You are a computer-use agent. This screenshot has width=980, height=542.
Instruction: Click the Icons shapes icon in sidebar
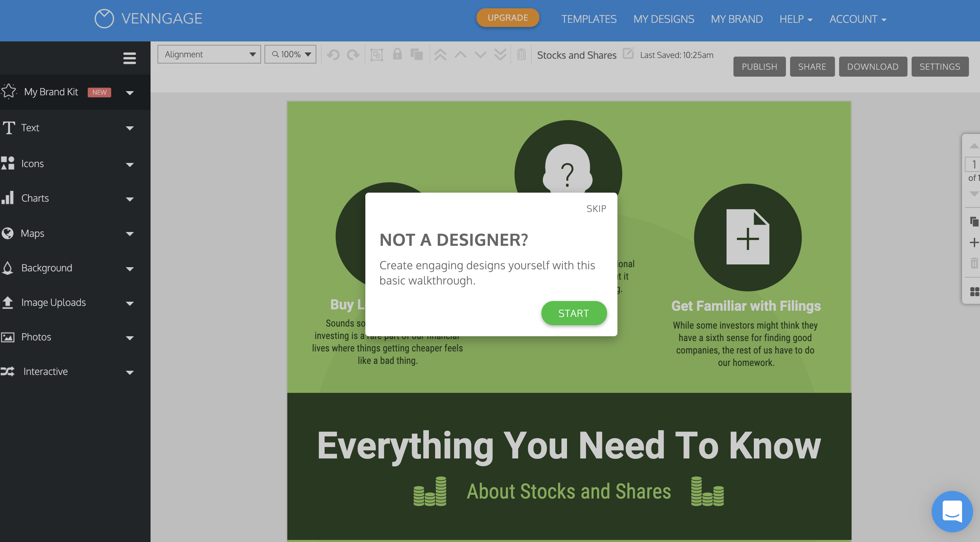click(x=8, y=163)
